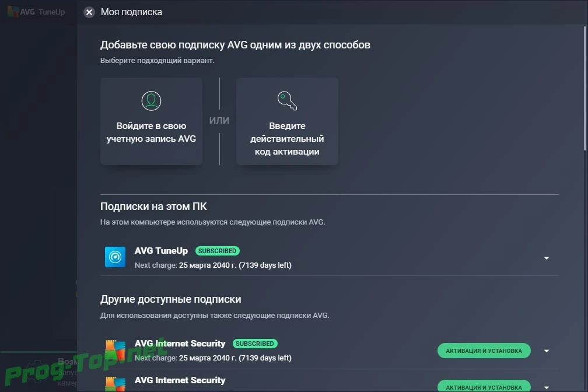The height and width of the screenshot is (392, 588).
Task: Click the bottom AVG Internet Security name text
Action: pos(180,380)
